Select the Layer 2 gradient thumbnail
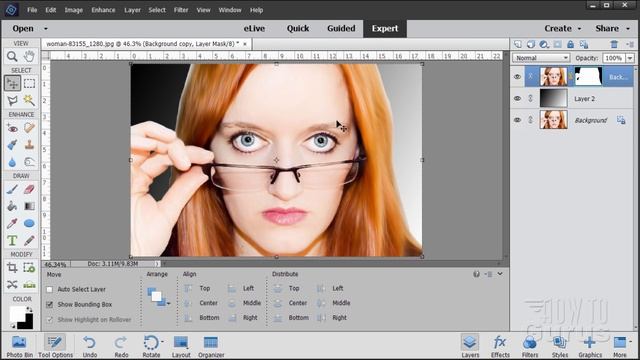 coord(553,98)
